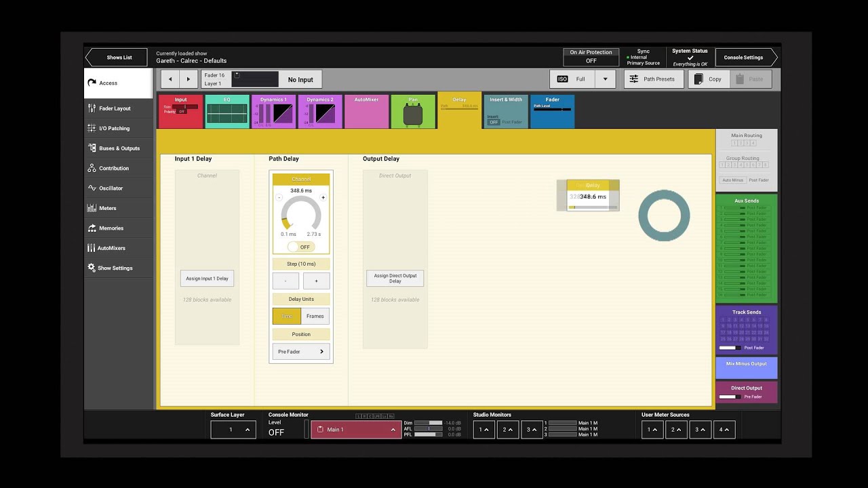Open Console Settings

tap(747, 58)
